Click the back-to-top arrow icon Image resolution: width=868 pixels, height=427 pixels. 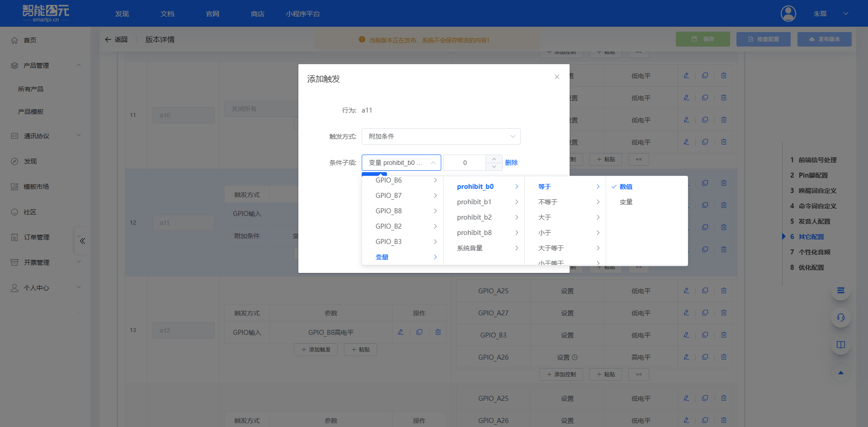click(840, 372)
